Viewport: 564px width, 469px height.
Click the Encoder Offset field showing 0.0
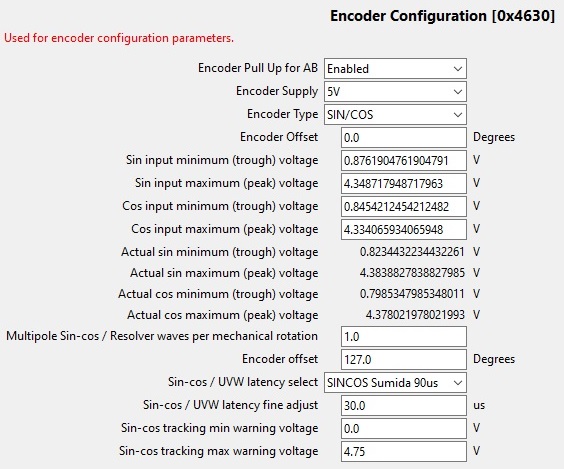point(404,137)
